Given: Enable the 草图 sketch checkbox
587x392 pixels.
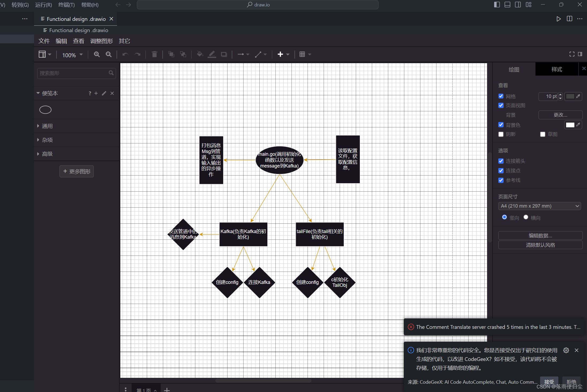Looking at the screenshot, I should pyautogui.click(x=543, y=134).
